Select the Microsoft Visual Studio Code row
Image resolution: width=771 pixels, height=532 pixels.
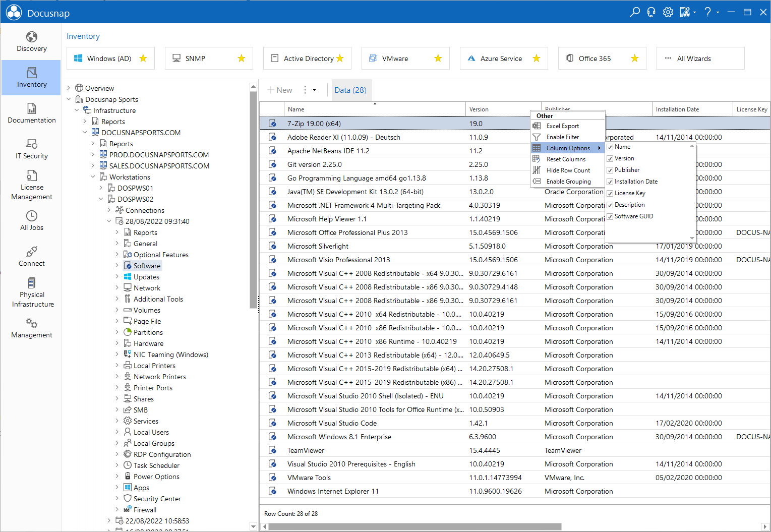point(514,423)
